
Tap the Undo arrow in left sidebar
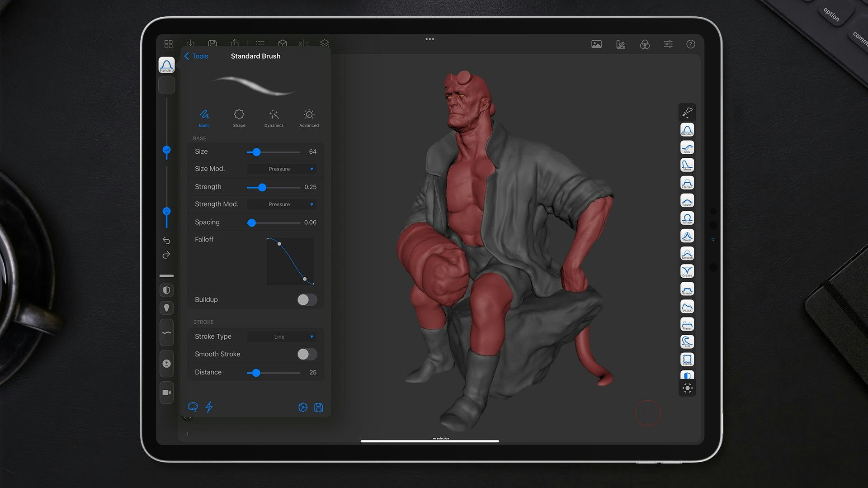click(x=166, y=240)
